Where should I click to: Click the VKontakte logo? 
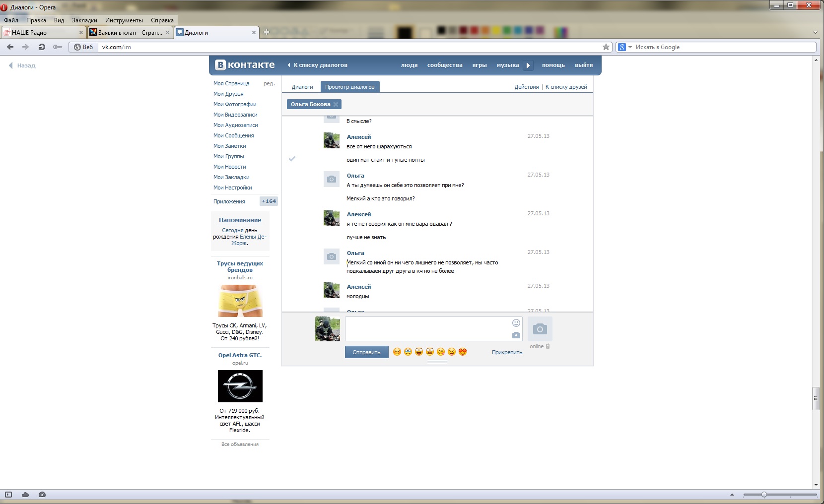pos(245,65)
